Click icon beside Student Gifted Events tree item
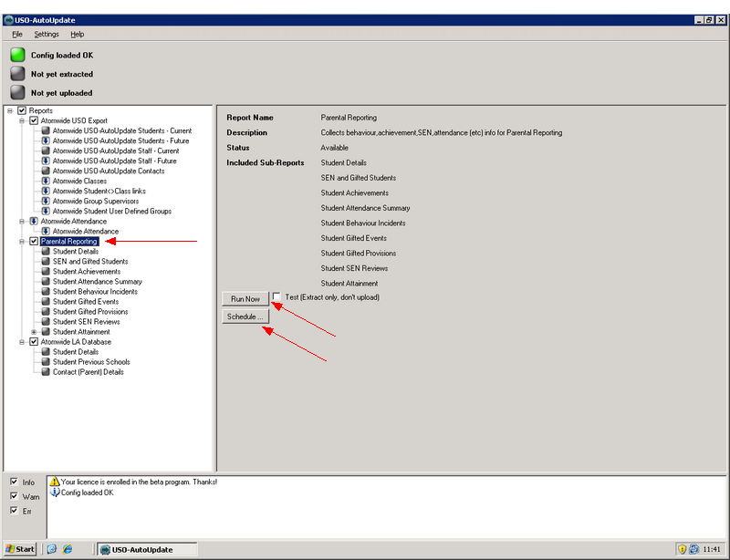Image resolution: width=730 pixels, height=560 pixels. [46, 302]
